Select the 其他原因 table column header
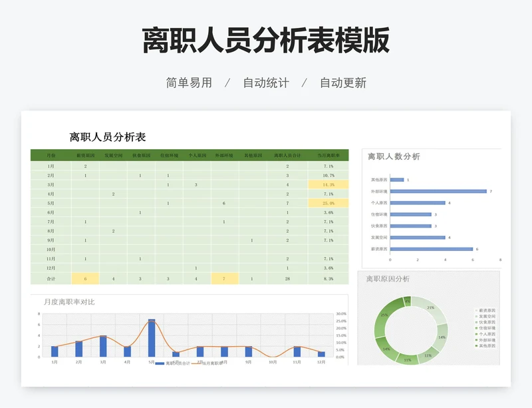This screenshot has width=532, height=408. (253, 156)
